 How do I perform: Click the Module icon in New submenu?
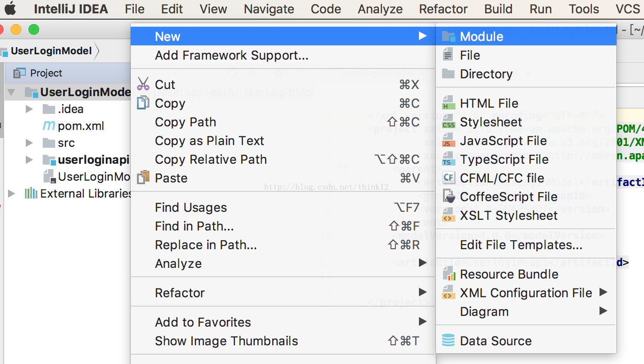tap(448, 36)
